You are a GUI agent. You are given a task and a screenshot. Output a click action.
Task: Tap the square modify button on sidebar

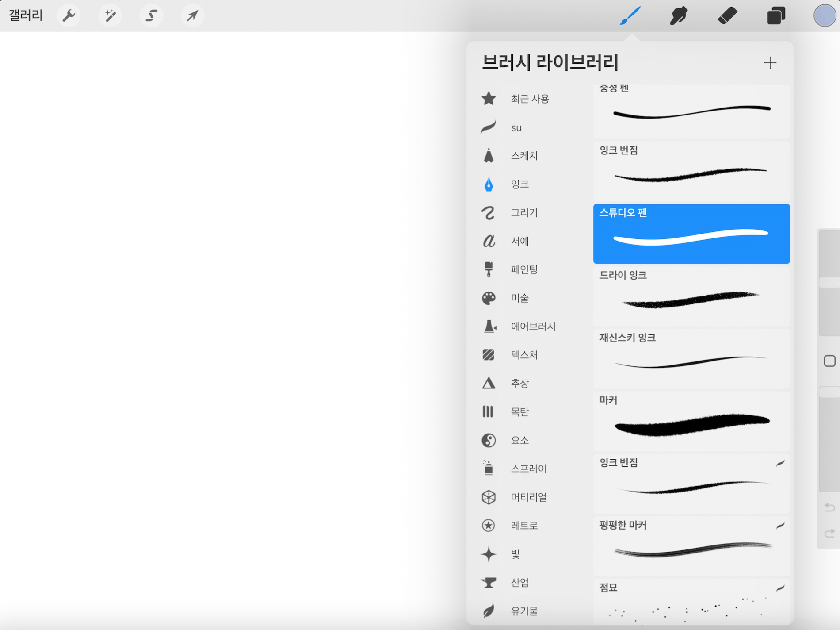click(x=829, y=361)
